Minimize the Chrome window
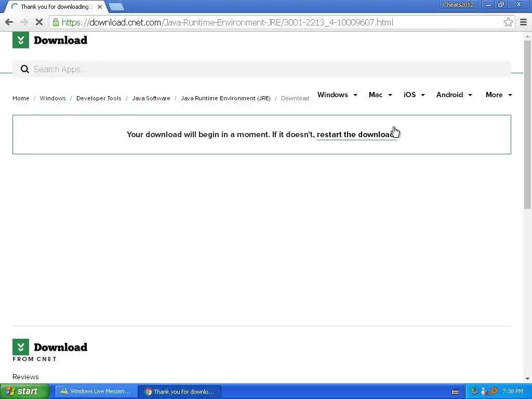This screenshot has width=532, height=399. [488, 5]
